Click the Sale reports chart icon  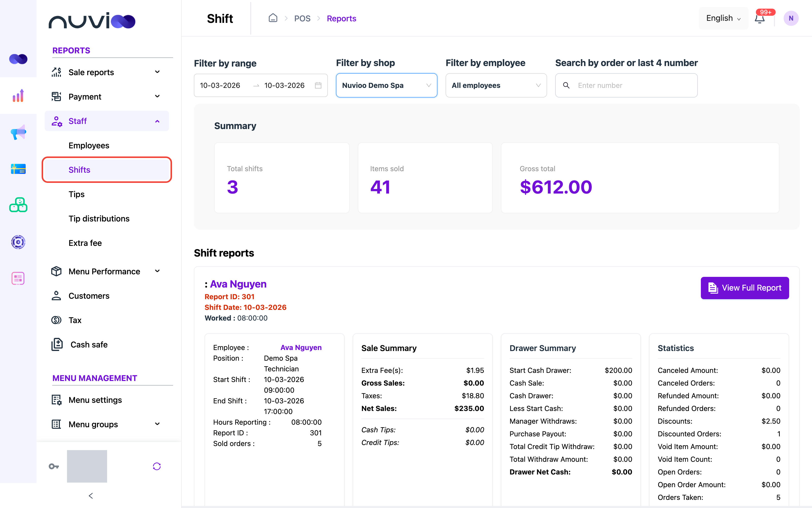coord(56,72)
